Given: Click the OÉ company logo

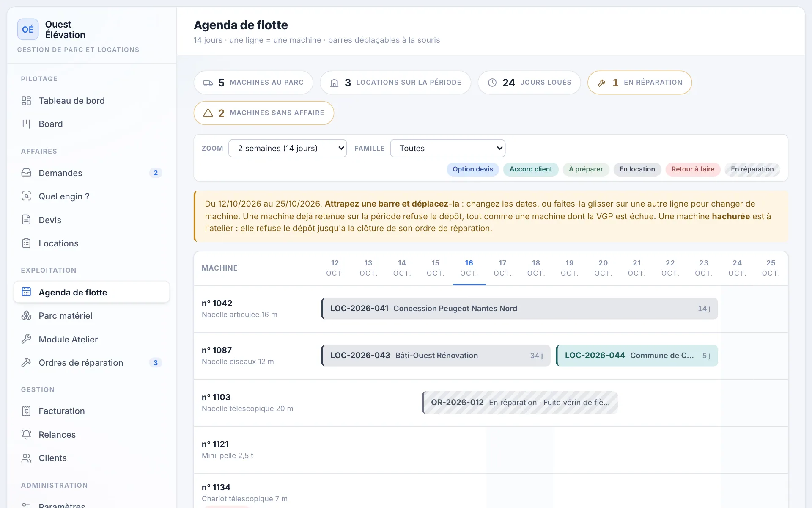Looking at the screenshot, I should [x=28, y=29].
